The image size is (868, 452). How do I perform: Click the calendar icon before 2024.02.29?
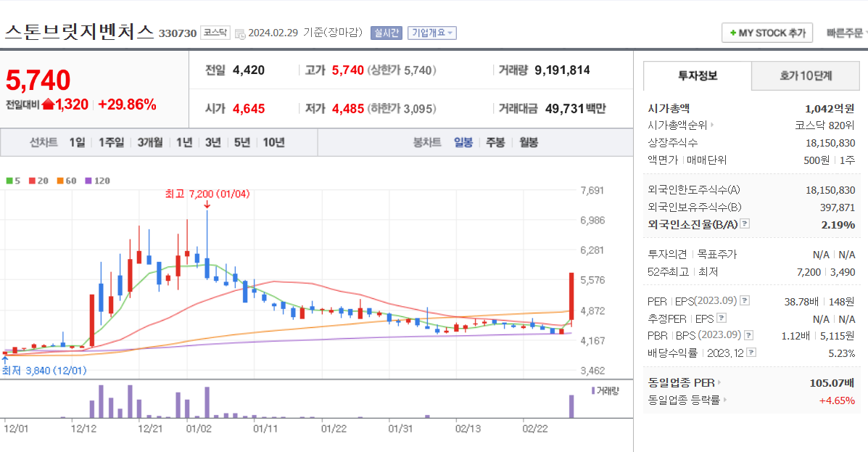pyautogui.click(x=240, y=34)
